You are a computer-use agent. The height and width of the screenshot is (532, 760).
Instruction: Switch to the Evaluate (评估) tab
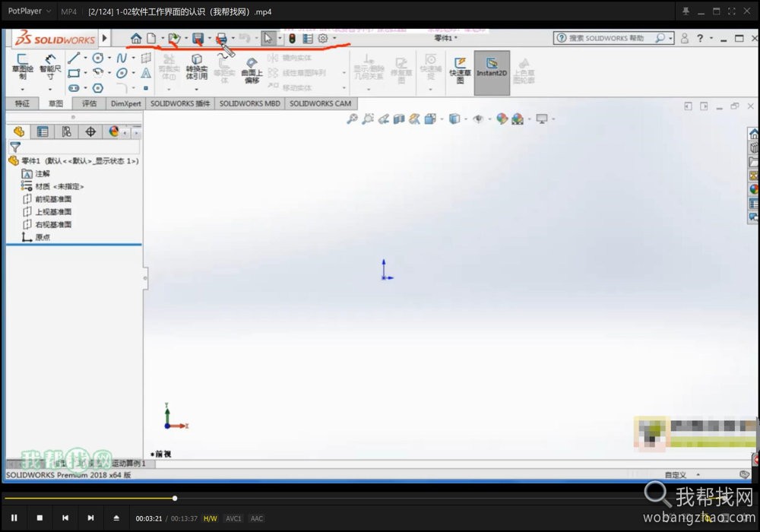click(89, 103)
